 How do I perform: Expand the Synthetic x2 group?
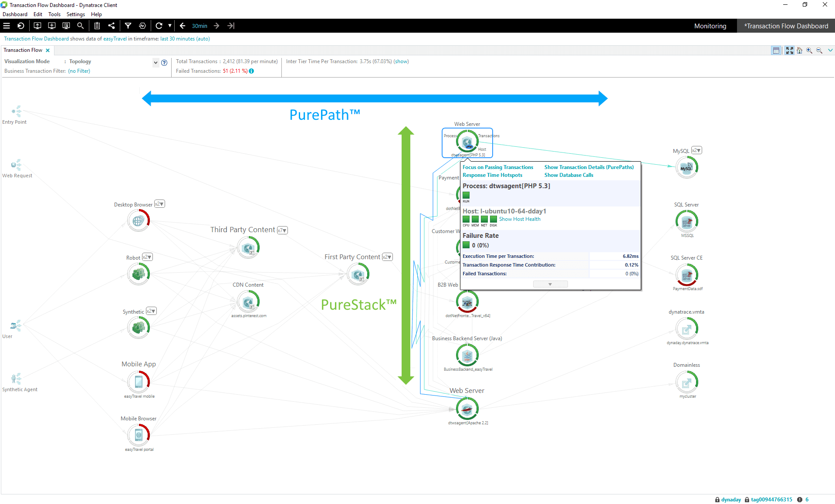[151, 311]
